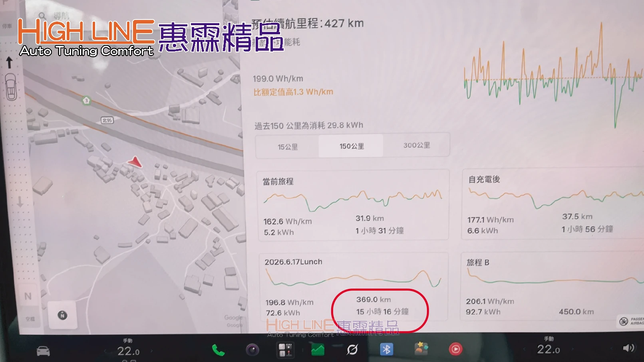The image size is (644, 362).
Task: Switch to the 150公里 range tab
Action: click(x=352, y=146)
